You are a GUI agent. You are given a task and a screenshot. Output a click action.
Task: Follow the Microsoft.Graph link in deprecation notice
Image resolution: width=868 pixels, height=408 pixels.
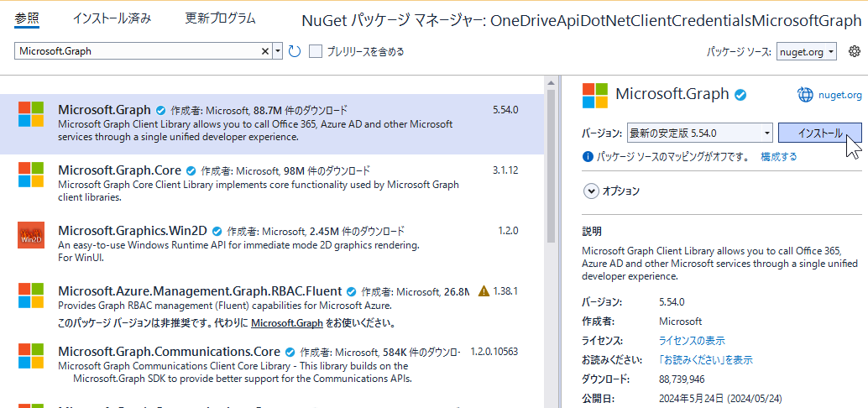click(x=287, y=322)
